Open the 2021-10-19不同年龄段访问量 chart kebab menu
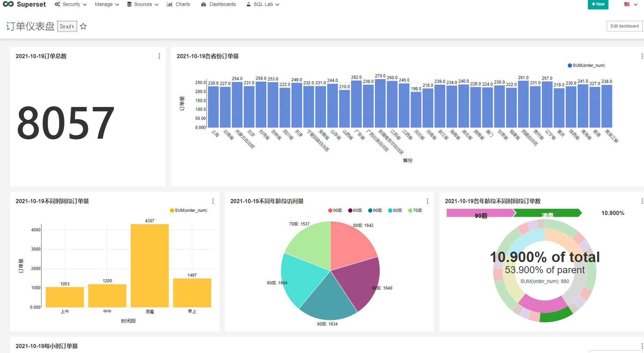The image size is (644, 353). click(427, 201)
